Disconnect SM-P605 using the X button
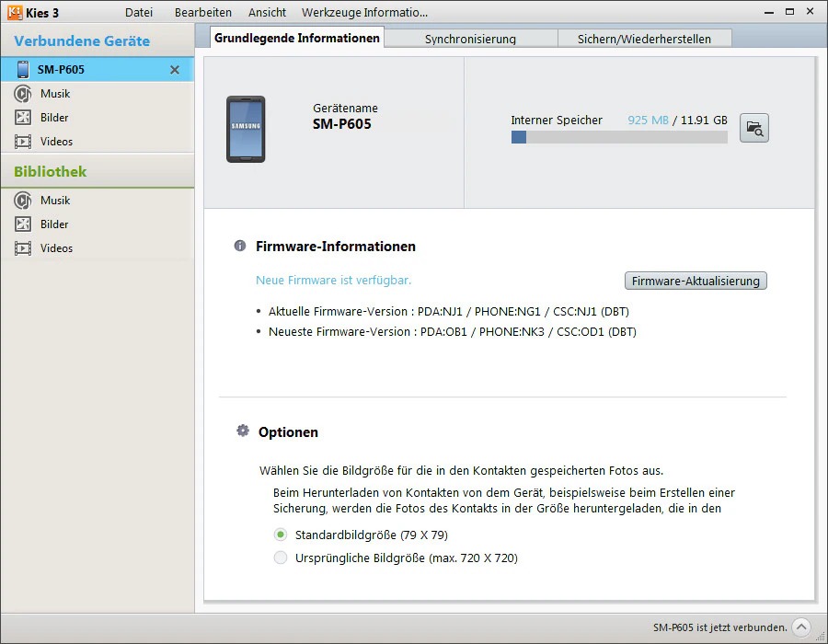This screenshot has width=828, height=644. pyautogui.click(x=175, y=70)
